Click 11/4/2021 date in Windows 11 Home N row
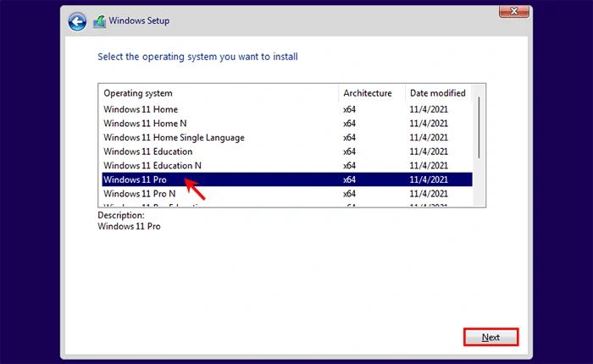 (429, 124)
